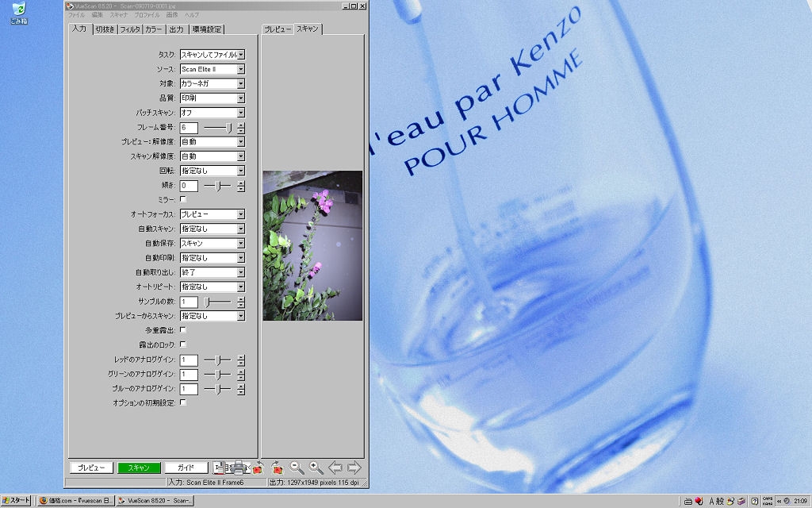Open the 品質 dropdown

tap(213, 98)
